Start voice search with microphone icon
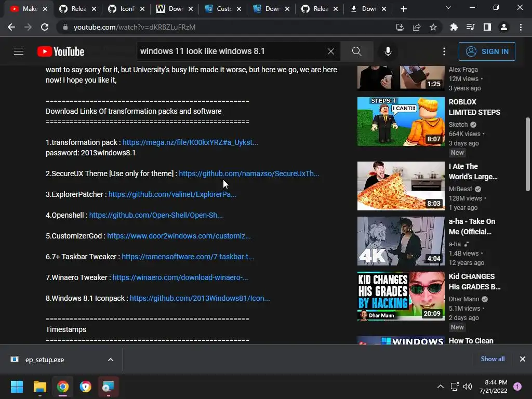The image size is (532, 399). click(388, 51)
